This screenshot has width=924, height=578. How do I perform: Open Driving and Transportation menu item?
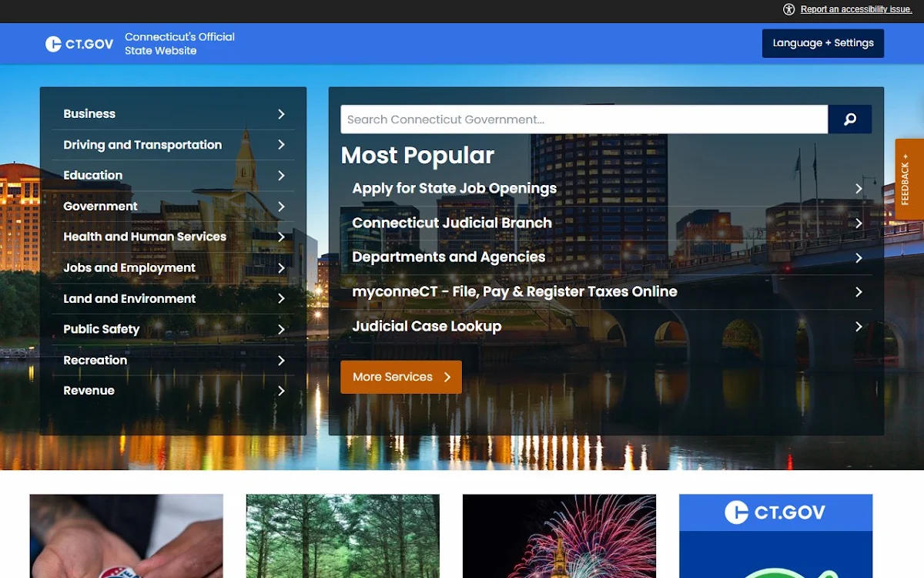point(173,145)
